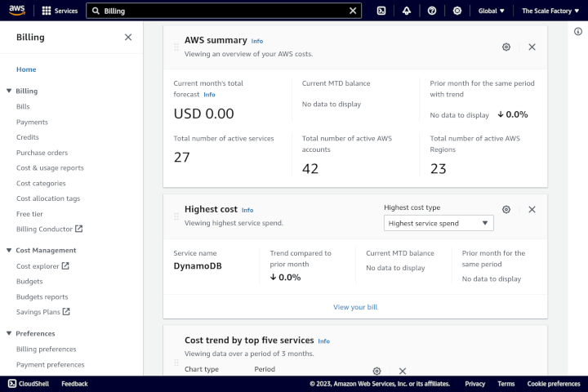Screen dimensions: 588x392
Task: Click Info link beside AWS summary
Action: 257,41
